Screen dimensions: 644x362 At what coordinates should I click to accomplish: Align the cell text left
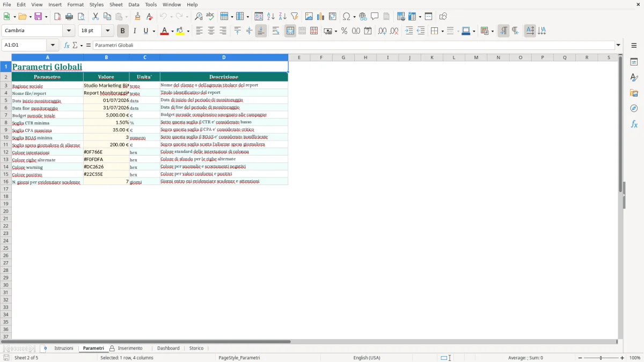pyautogui.click(x=200, y=31)
